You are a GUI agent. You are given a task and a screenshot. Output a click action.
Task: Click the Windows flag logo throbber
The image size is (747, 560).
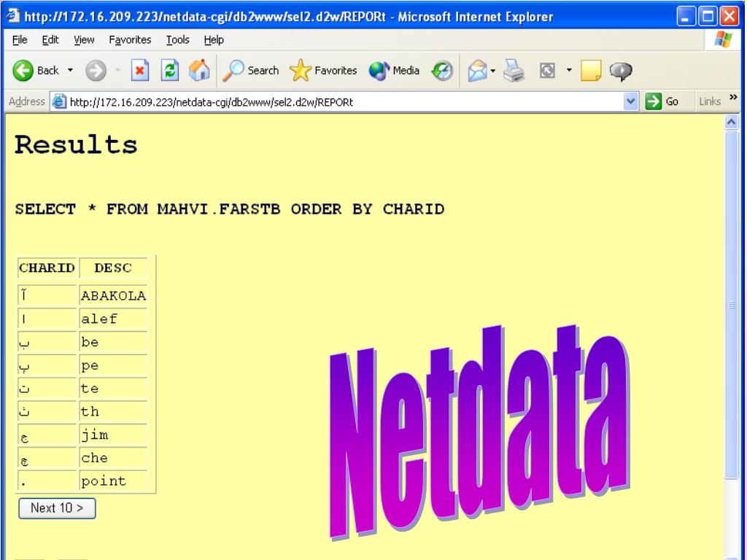click(x=723, y=39)
